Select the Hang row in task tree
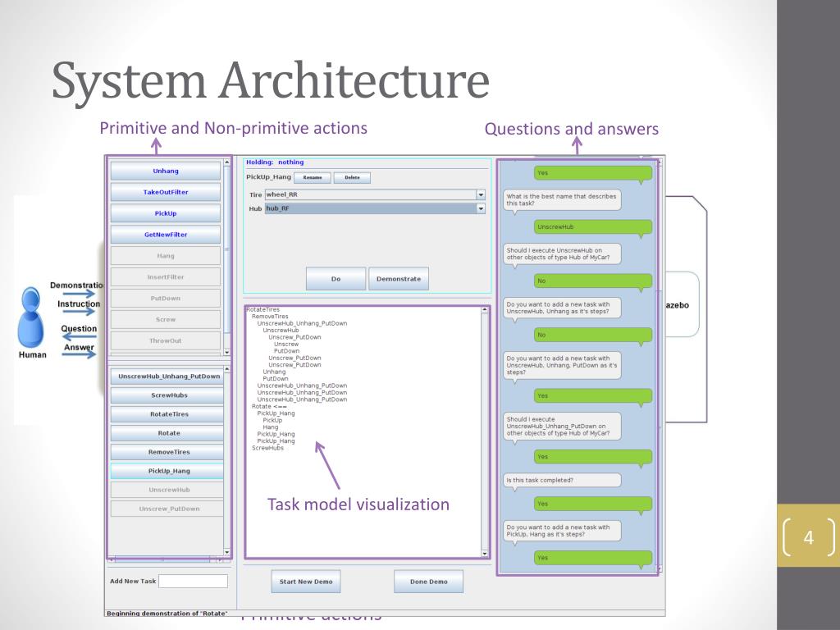Screen dimensions: 840x630 click(x=271, y=427)
